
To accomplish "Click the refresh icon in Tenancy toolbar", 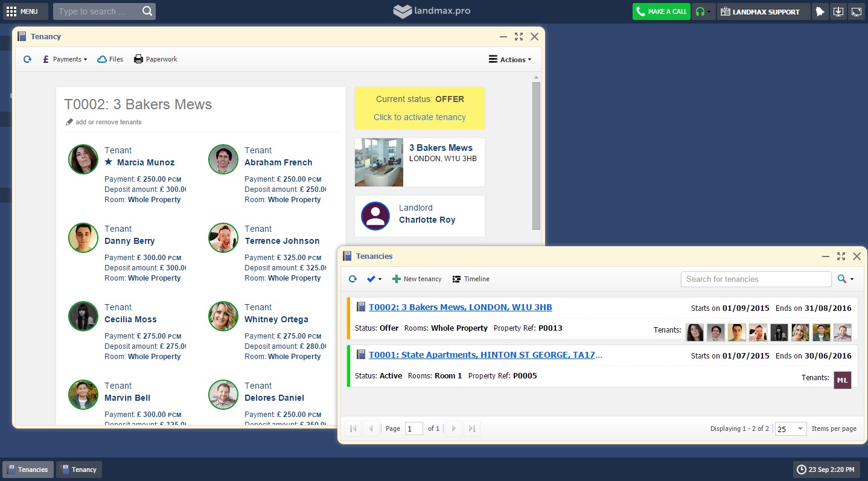I will 27,59.
